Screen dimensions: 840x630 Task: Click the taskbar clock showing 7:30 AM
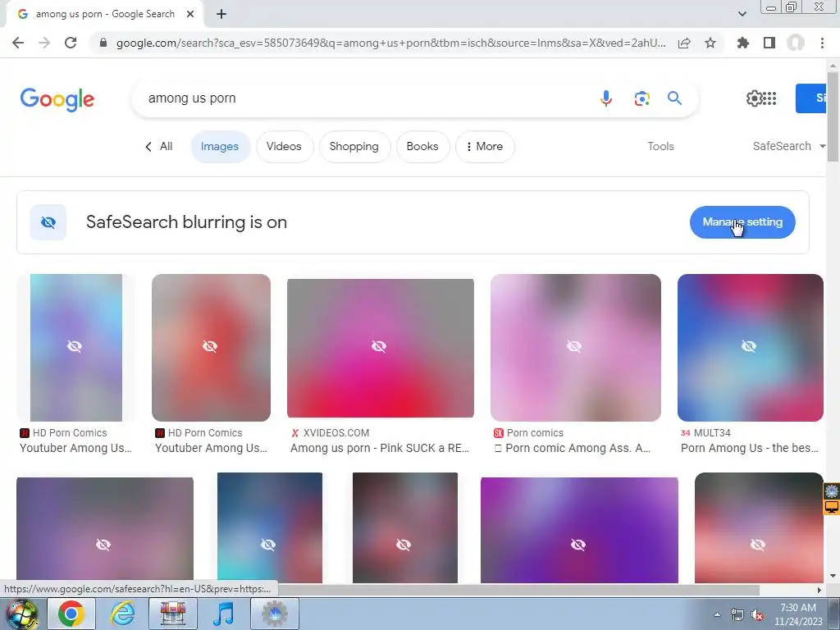click(798, 614)
